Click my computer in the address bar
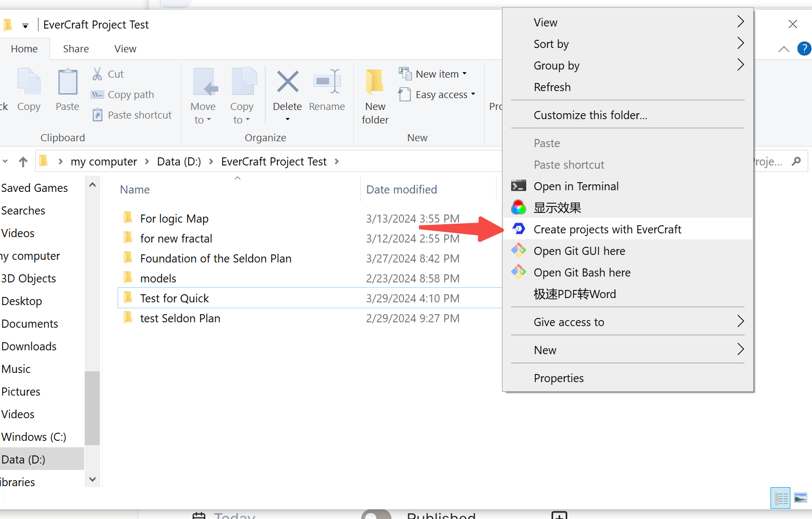Image resolution: width=812 pixels, height=519 pixels. click(x=104, y=162)
